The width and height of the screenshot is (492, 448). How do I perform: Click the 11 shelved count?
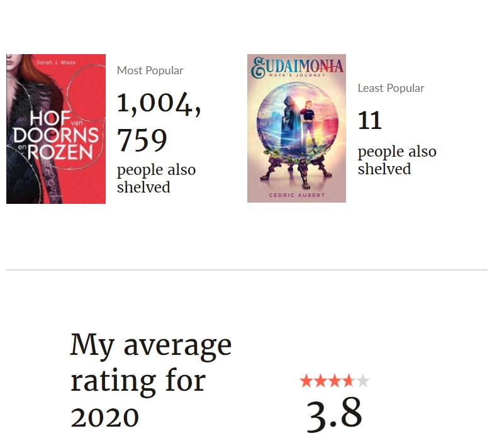point(370,120)
